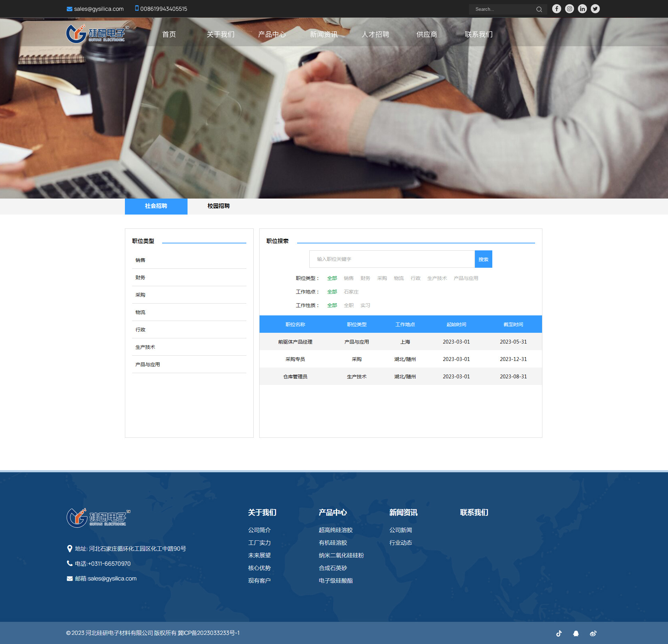Screen dimensions: 668x644
Task: Open the Weibo icon in footer
Action: click(593, 633)
